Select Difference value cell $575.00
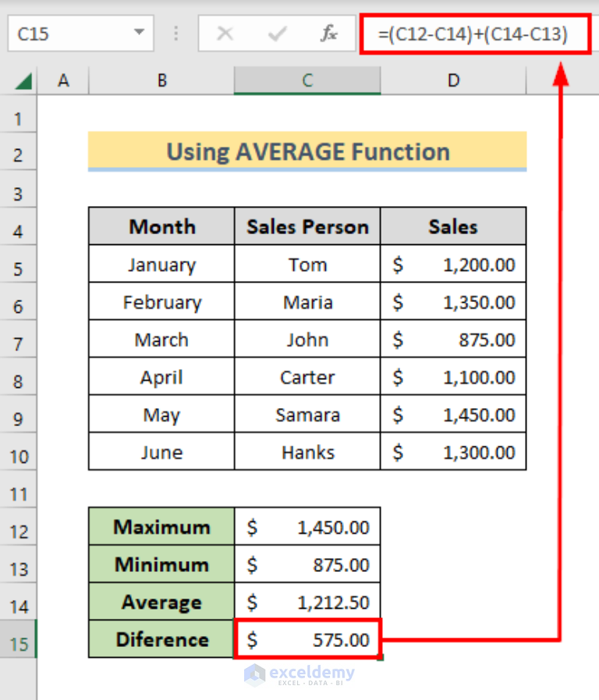 307,638
